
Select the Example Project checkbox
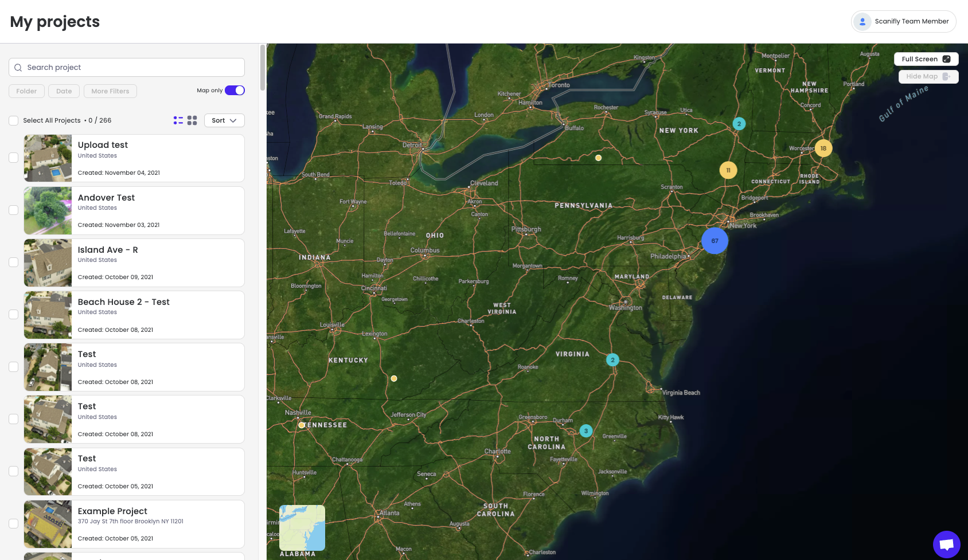(13, 524)
